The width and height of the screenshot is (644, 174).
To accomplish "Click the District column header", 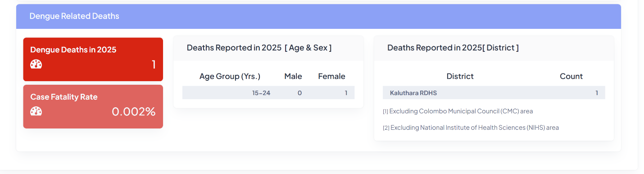I will pos(460,76).
